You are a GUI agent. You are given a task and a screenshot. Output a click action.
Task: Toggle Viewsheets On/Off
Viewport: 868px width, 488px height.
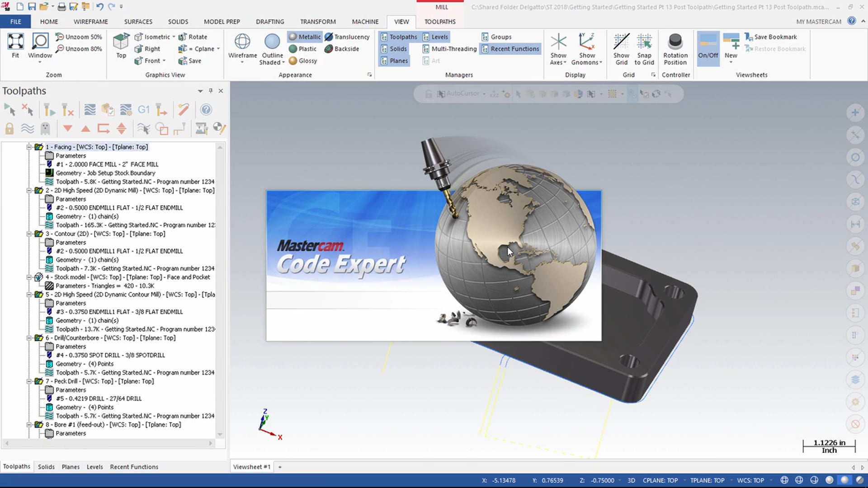click(708, 48)
